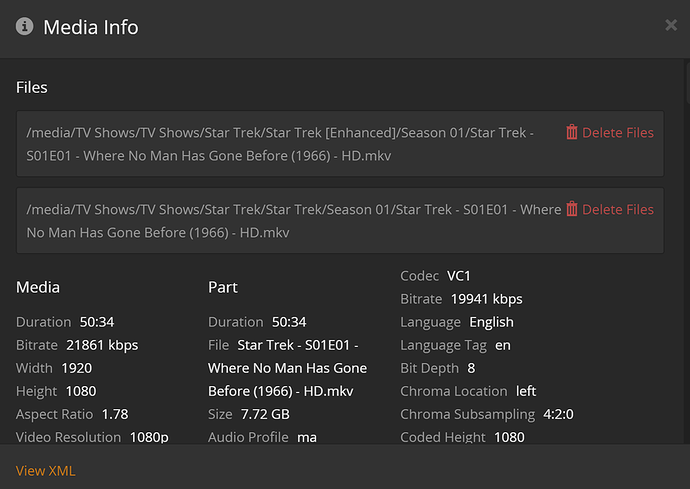The width and height of the screenshot is (690, 489).
Task: Click Delete Files text for the non-Enhanced file
Action: tap(617, 209)
